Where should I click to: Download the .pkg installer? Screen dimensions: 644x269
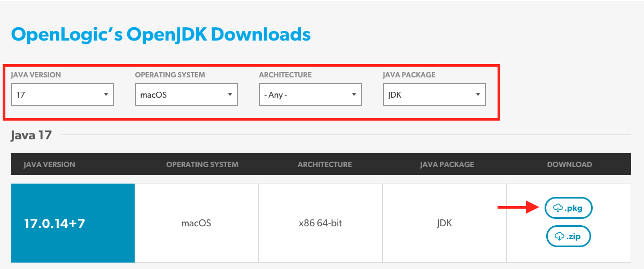[x=569, y=208]
